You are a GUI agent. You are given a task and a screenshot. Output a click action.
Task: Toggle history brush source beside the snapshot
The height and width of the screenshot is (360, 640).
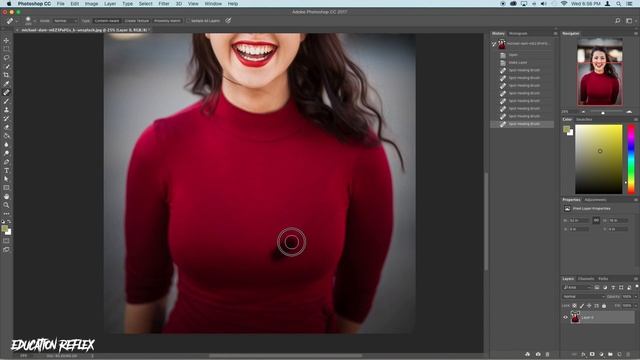point(494,44)
